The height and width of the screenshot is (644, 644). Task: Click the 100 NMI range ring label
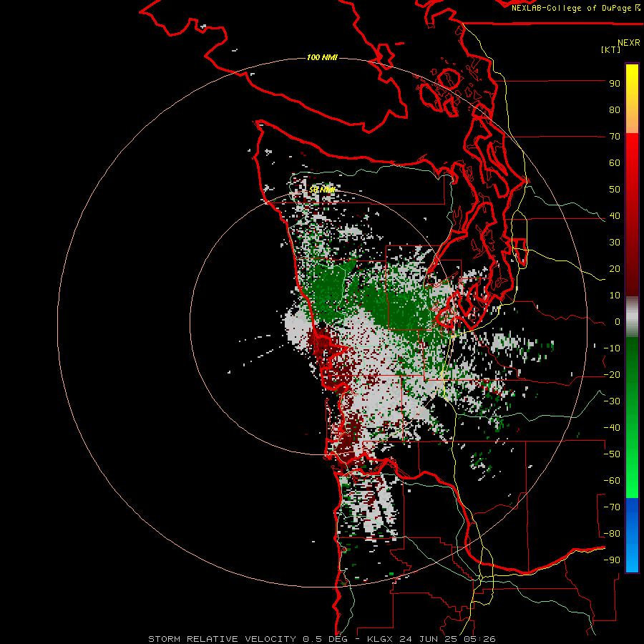coord(322,57)
